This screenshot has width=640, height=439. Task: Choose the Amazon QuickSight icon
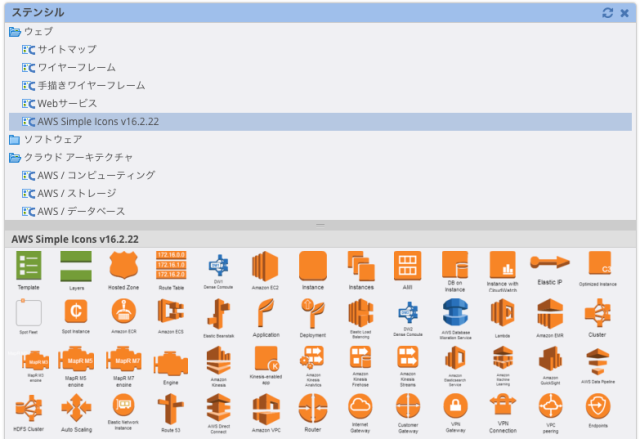tap(550, 360)
